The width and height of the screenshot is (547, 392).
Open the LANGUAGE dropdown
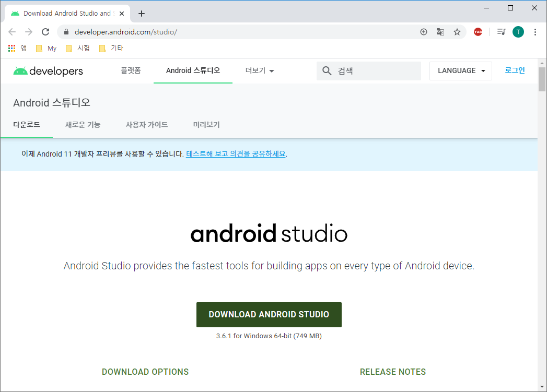point(461,71)
